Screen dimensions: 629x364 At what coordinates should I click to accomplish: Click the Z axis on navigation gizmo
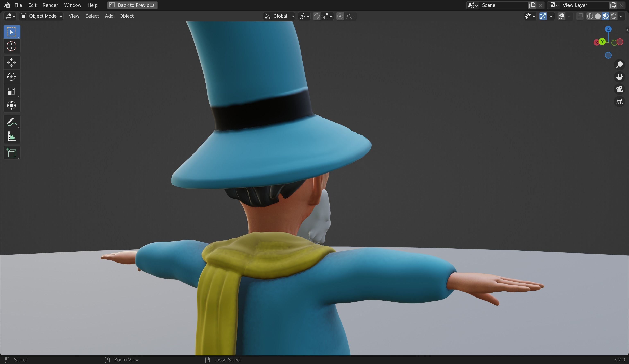coord(608,29)
